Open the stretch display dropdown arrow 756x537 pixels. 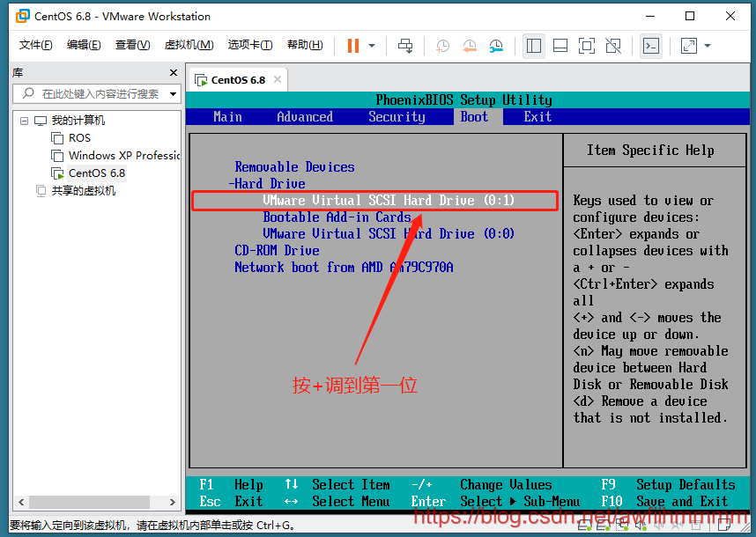(708, 46)
